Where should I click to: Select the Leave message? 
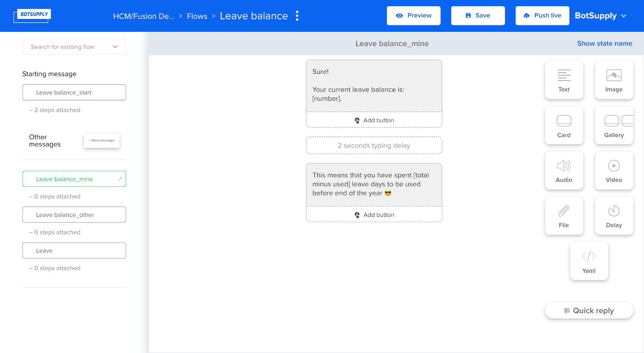click(74, 251)
